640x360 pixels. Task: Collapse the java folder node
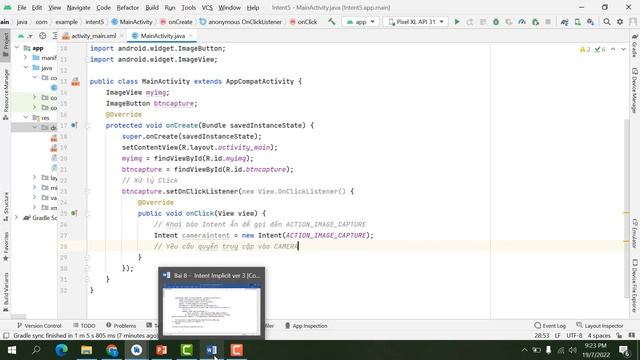(x=26, y=68)
